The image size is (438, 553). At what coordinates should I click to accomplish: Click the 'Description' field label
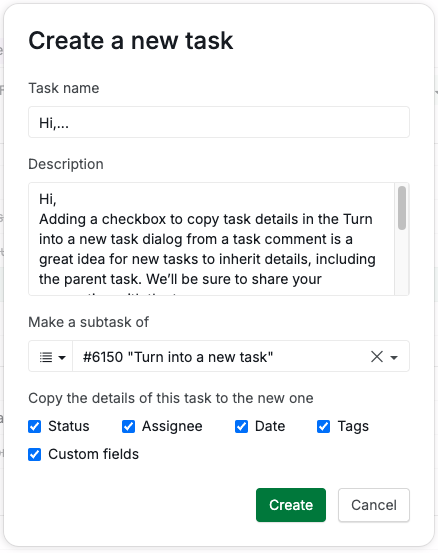[66, 164]
